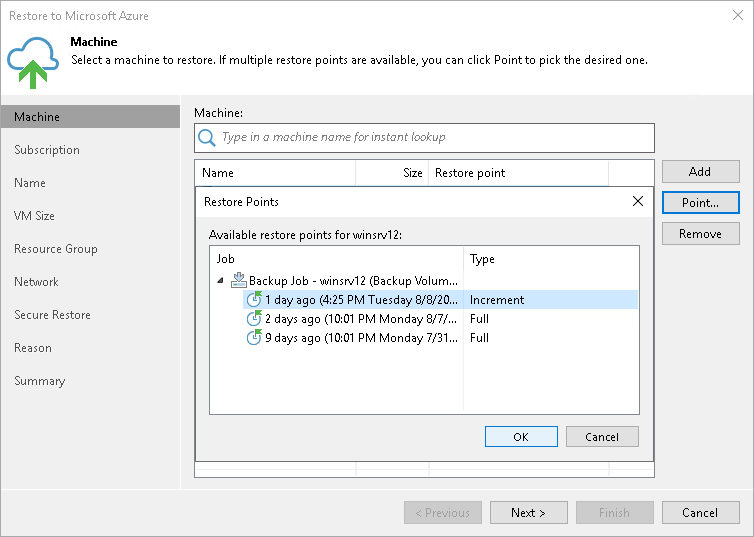Click the Increment type cell
This screenshot has height=537, width=754.
pos(497,300)
